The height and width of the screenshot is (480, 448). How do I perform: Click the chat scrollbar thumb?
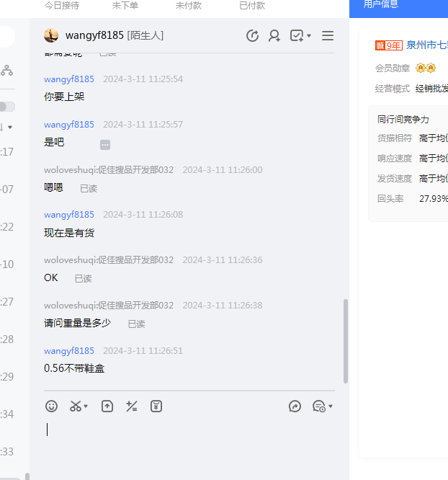click(x=346, y=341)
